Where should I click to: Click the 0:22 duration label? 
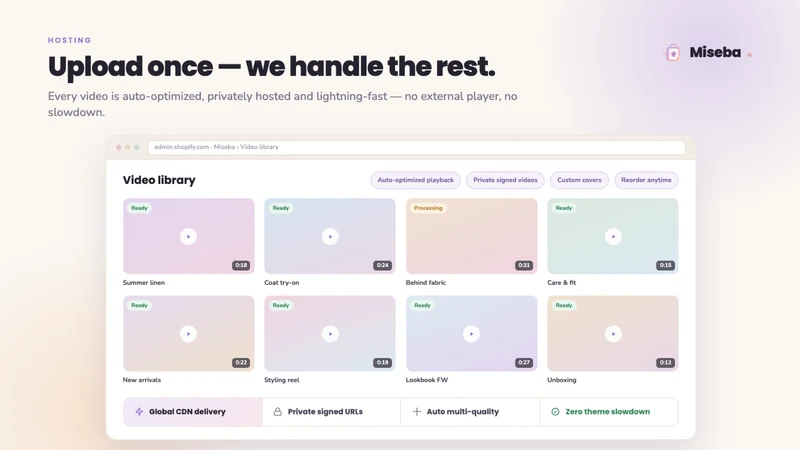pos(241,363)
